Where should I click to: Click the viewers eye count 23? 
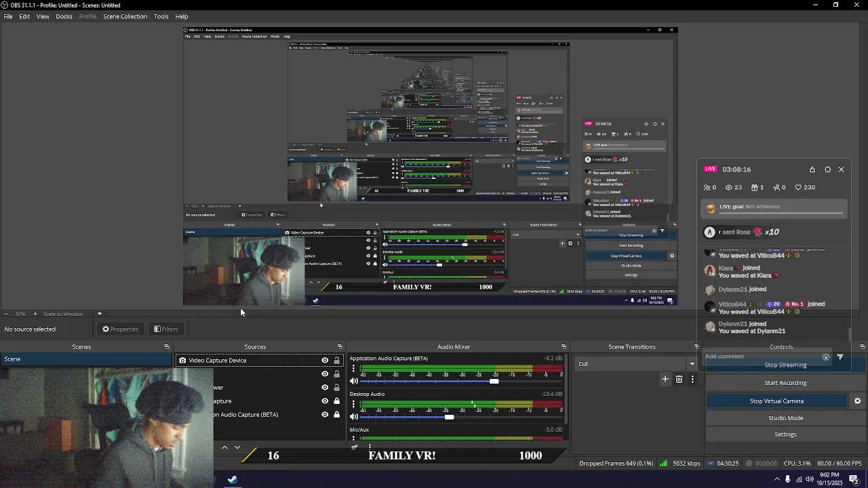pyautogui.click(x=734, y=188)
